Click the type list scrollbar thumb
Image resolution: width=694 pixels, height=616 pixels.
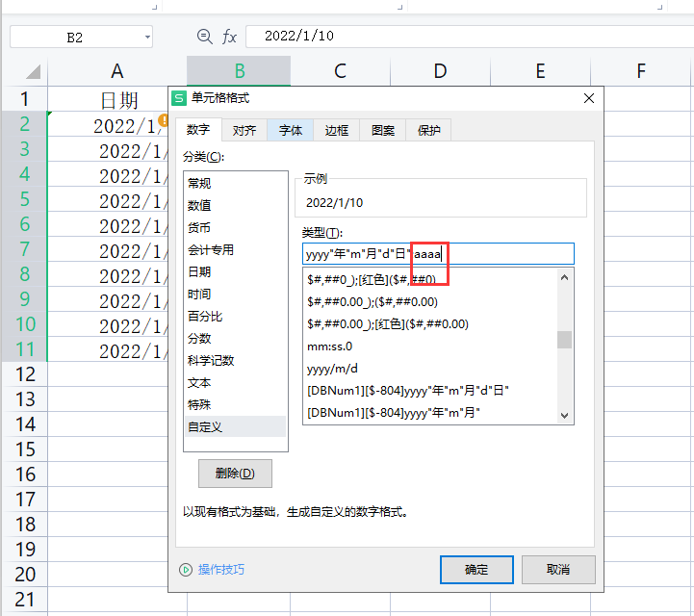[564, 340]
